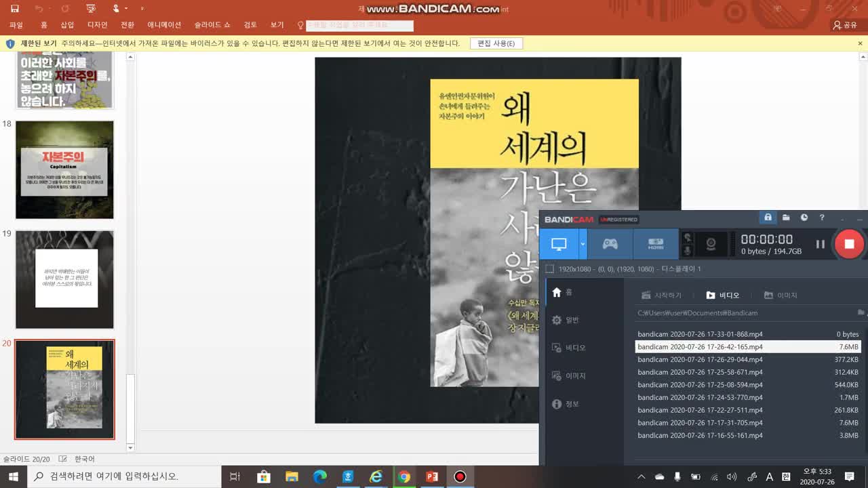
Task: Open Bandicam from the taskbar
Action: pos(460,476)
